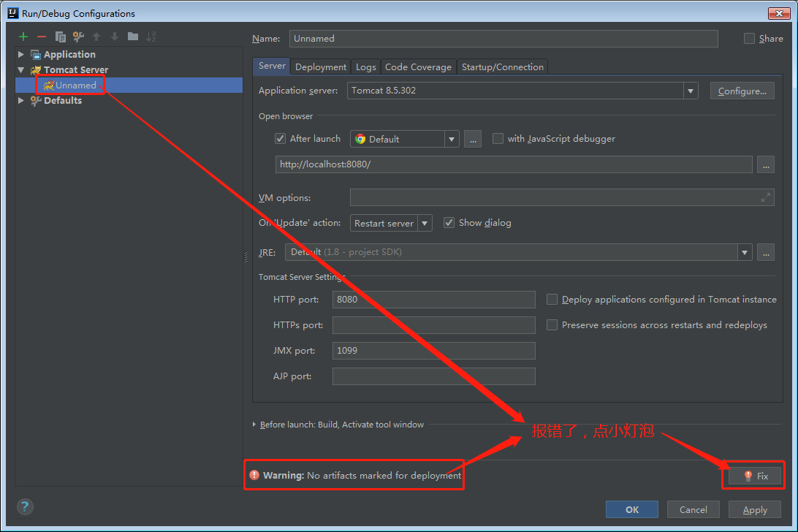Image resolution: width=798 pixels, height=532 pixels.
Task: Remove the configuration with the minus icon
Action: [42, 37]
